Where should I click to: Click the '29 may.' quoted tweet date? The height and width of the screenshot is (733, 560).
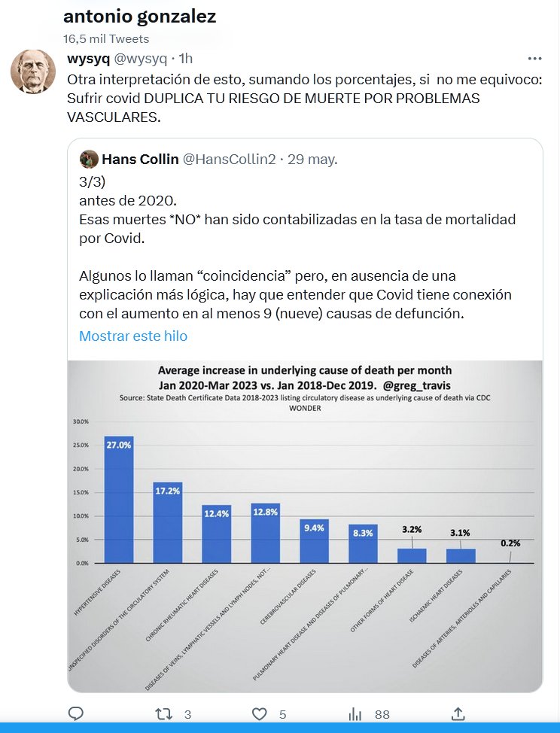(x=312, y=159)
